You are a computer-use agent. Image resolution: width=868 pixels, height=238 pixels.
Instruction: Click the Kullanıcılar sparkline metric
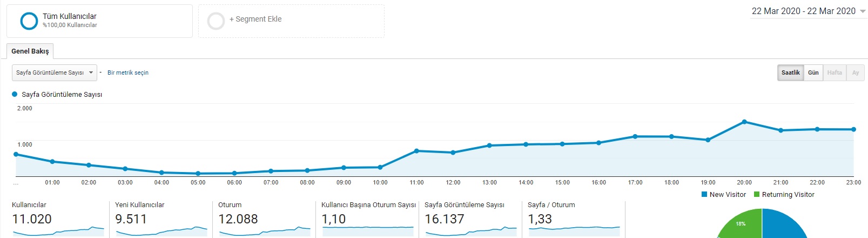58,232
